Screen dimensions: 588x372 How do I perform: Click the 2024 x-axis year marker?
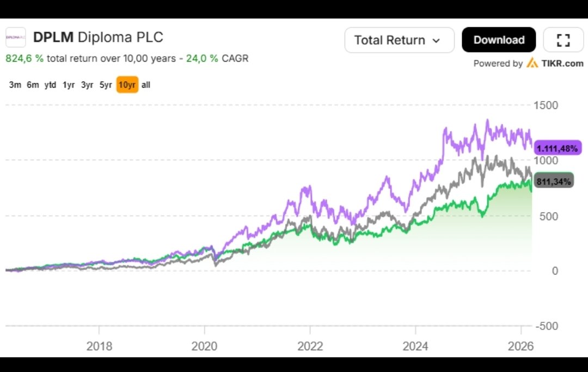click(415, 346)
